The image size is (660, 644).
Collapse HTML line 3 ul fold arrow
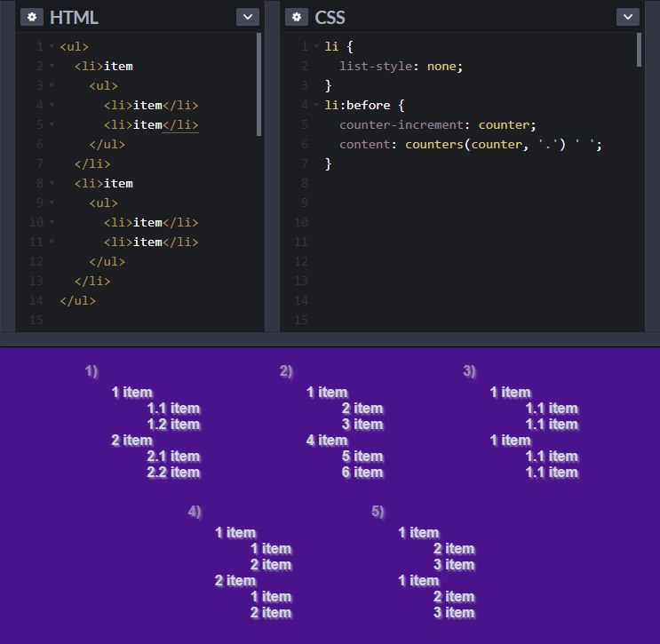[52, 85]
